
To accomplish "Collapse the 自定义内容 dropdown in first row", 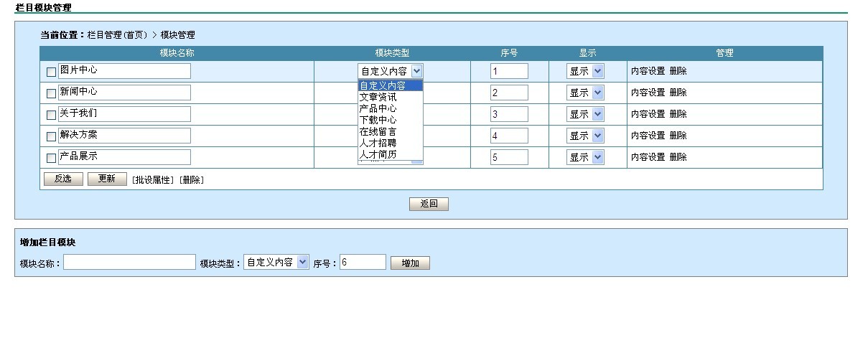I will (416, 71).
